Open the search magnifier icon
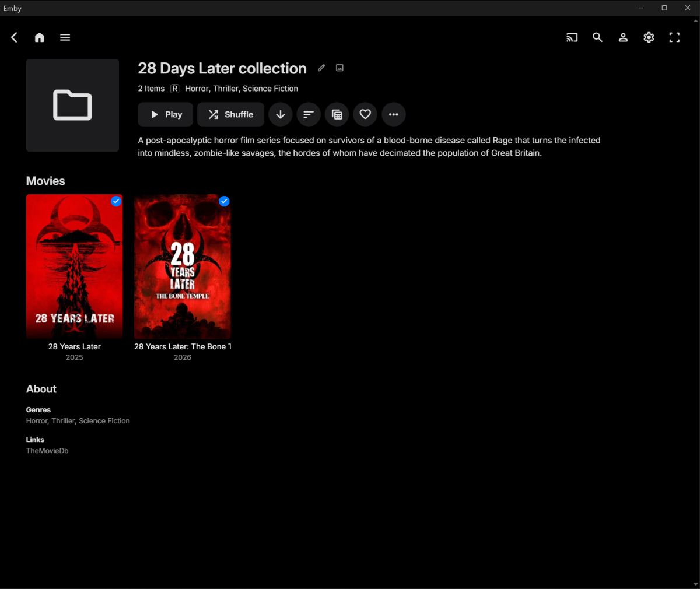 [x=598, y=37]
